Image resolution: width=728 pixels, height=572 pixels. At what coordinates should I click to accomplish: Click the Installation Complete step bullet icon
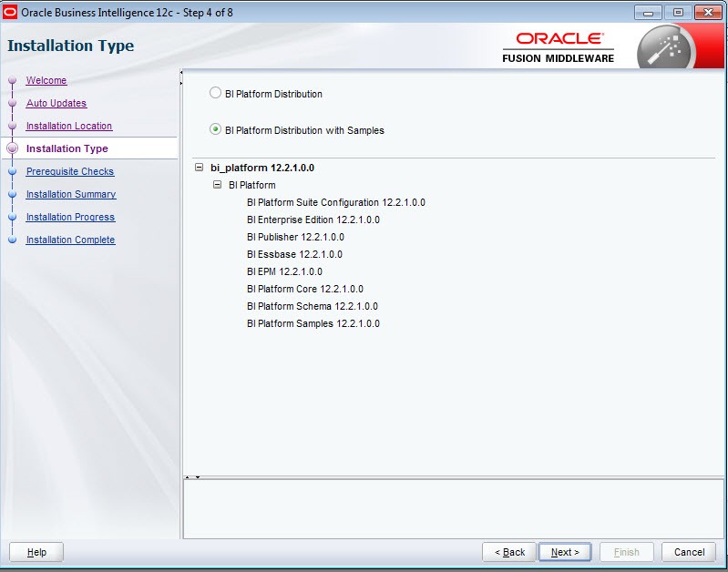[13, 240]
